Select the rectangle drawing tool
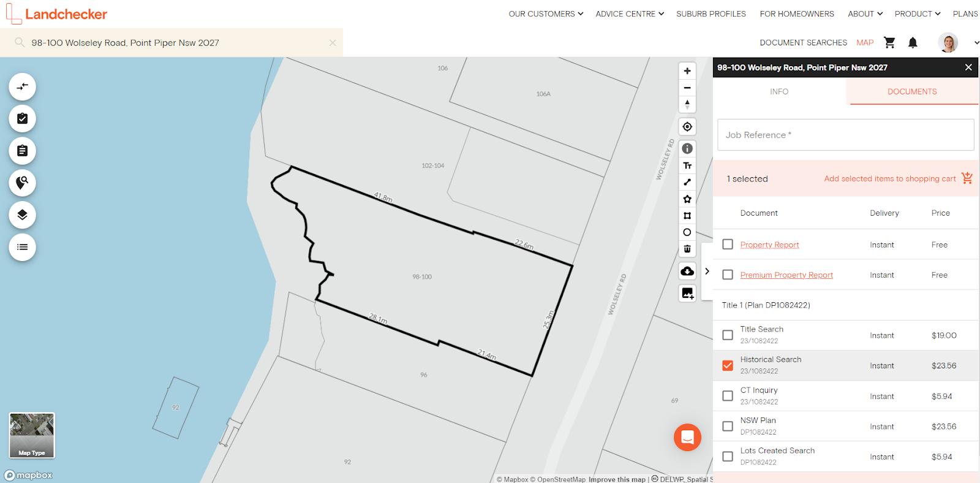 click(687, 216)
